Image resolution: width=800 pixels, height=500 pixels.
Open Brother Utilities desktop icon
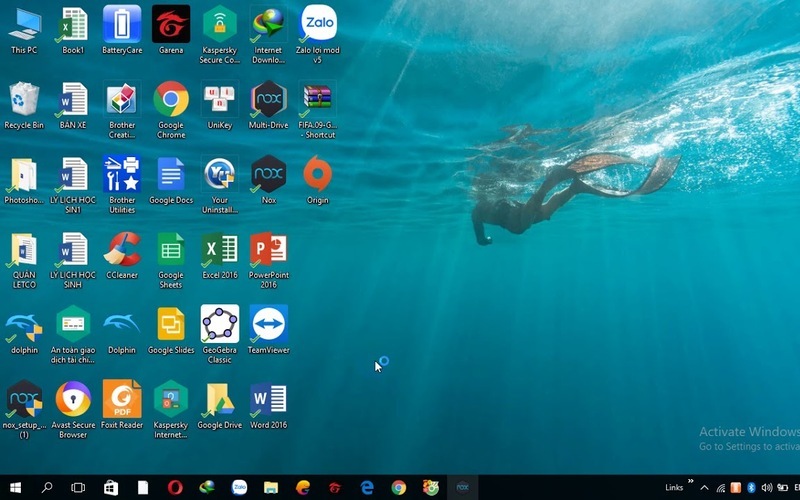[x=122, y=185]
